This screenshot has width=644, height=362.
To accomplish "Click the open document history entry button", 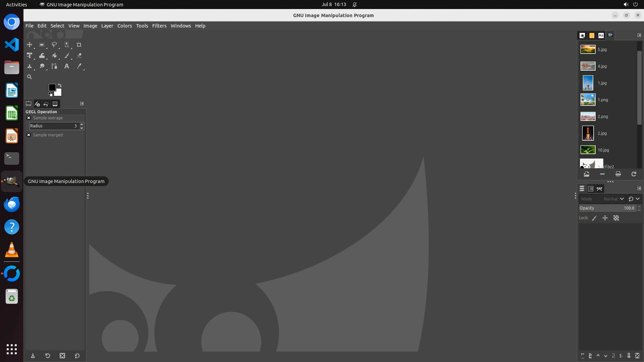I will tap(586, 174).
